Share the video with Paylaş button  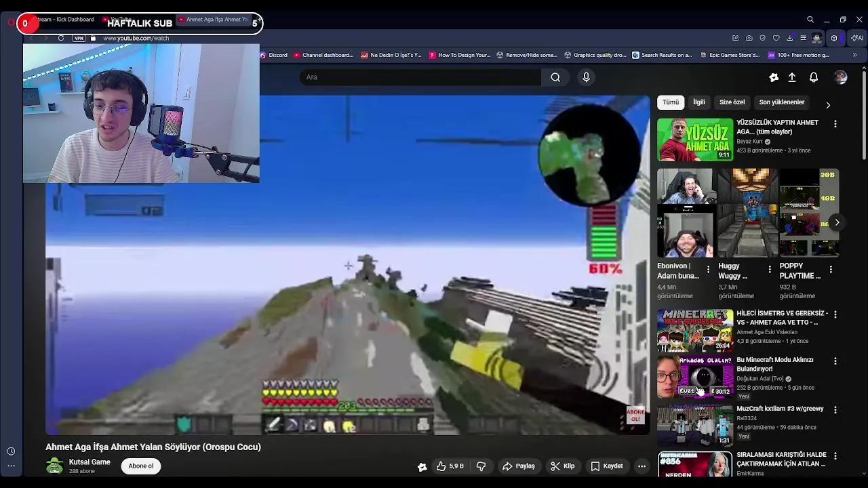point(519,466)
